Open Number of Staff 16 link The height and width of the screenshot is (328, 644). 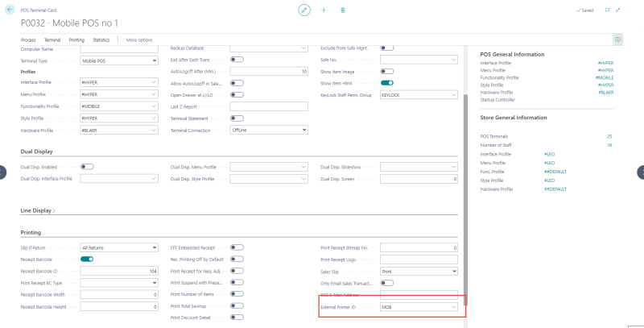click(609, 145)
